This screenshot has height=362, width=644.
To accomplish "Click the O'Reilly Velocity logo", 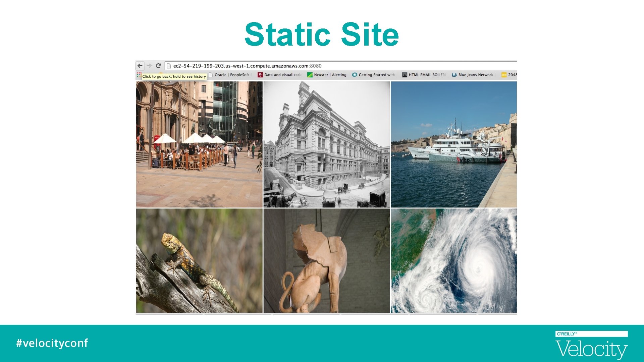I will (591, 345).
